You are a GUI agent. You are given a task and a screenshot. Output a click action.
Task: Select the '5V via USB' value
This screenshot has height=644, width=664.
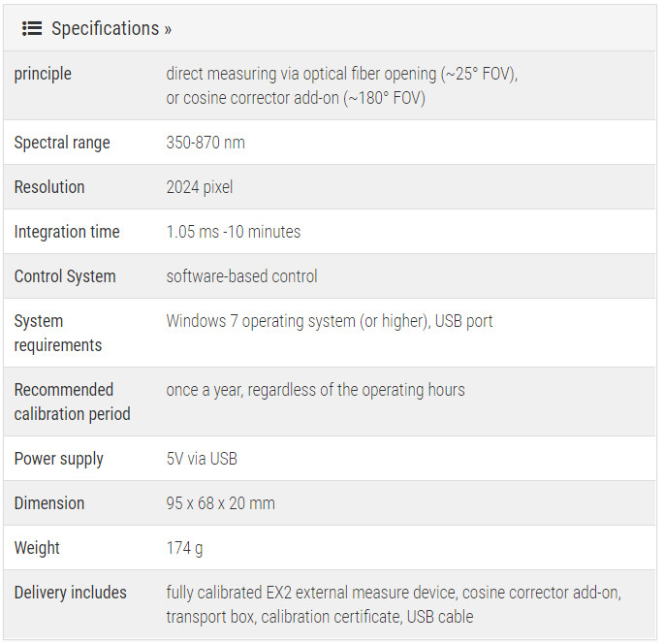coord(202,459)
